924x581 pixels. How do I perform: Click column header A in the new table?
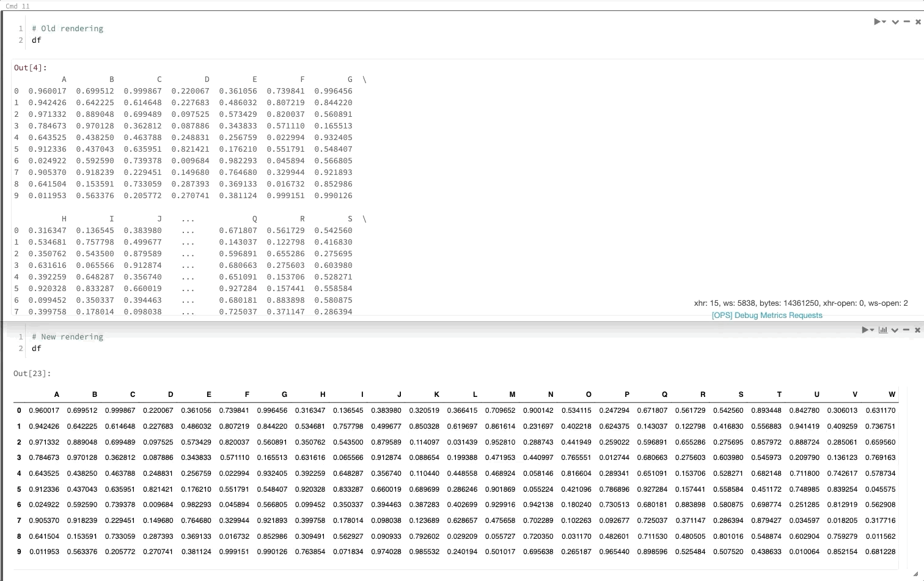point(56,394)
